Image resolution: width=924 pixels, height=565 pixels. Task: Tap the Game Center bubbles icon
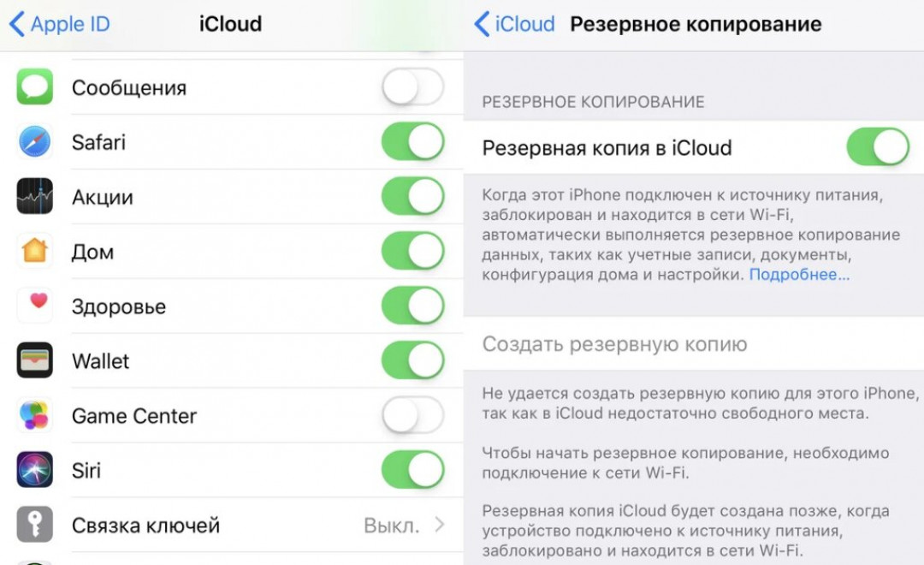coord(35,415)
